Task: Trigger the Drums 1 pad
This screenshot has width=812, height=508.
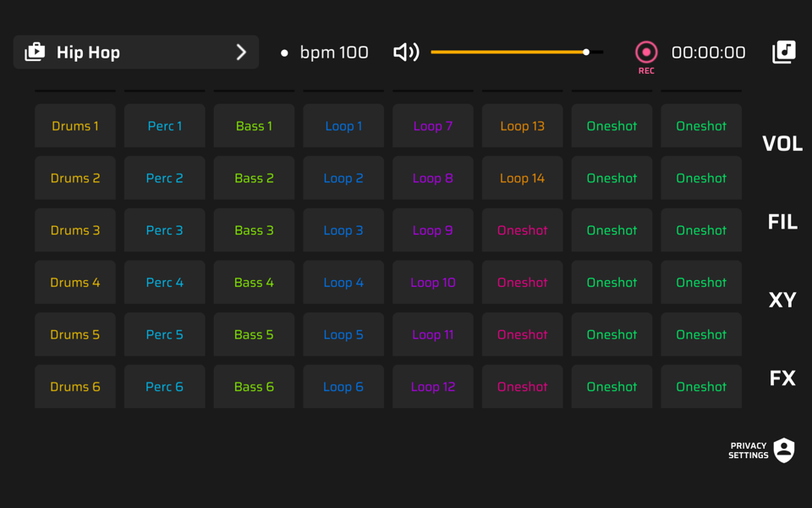Action: point(75,126)
